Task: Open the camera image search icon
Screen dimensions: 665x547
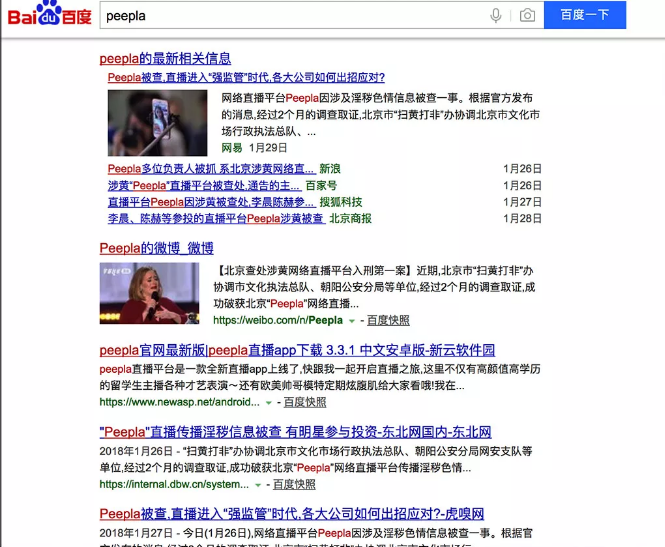Action: tap(527, 16)
